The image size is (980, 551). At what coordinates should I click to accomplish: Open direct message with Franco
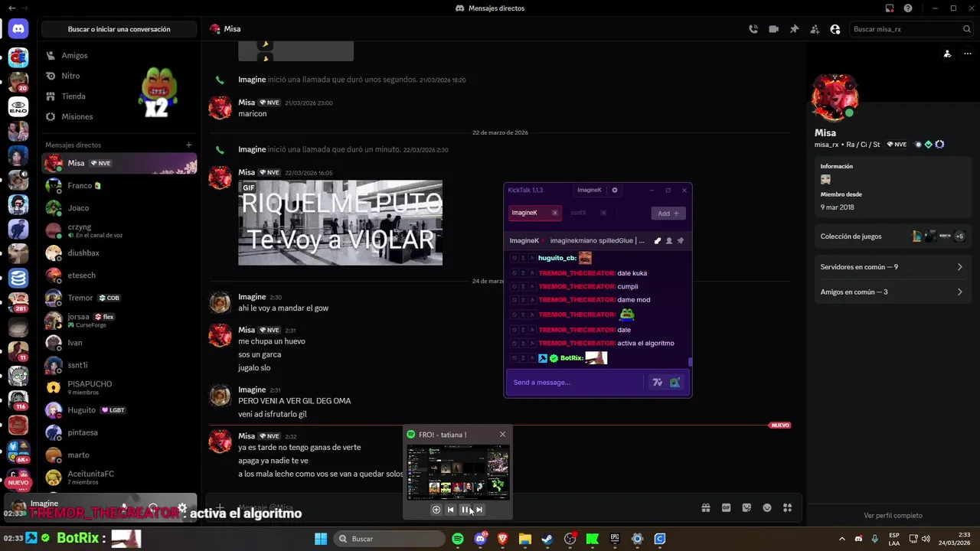119,185
